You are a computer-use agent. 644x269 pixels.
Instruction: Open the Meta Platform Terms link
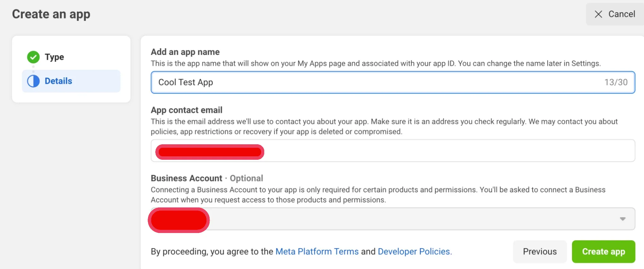click(317, 252)
